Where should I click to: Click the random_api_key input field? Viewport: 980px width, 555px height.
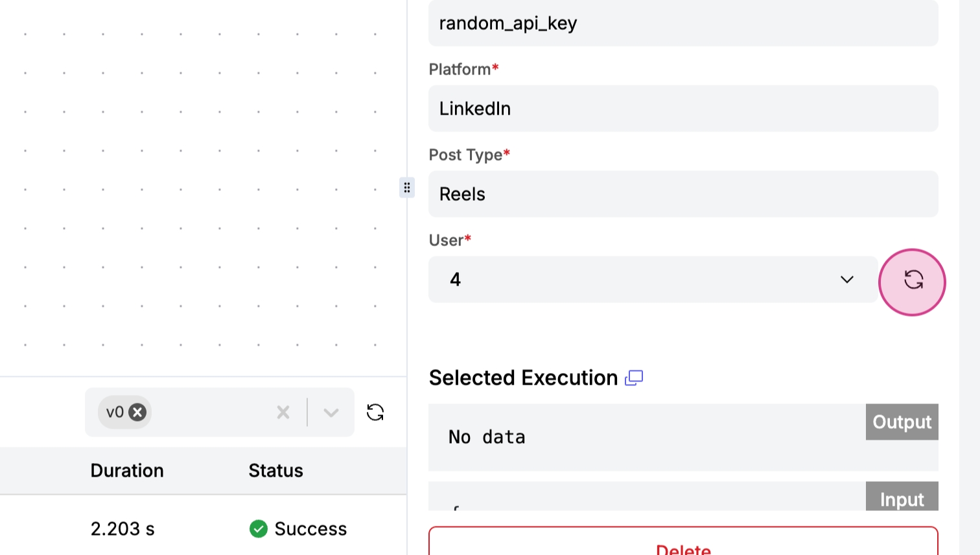coord(683,23)
